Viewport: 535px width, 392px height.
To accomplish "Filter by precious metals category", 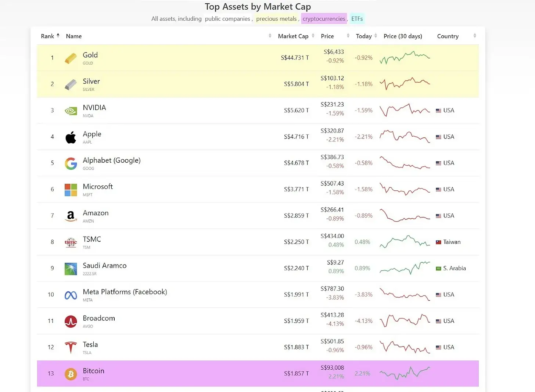I will (276, 19).
